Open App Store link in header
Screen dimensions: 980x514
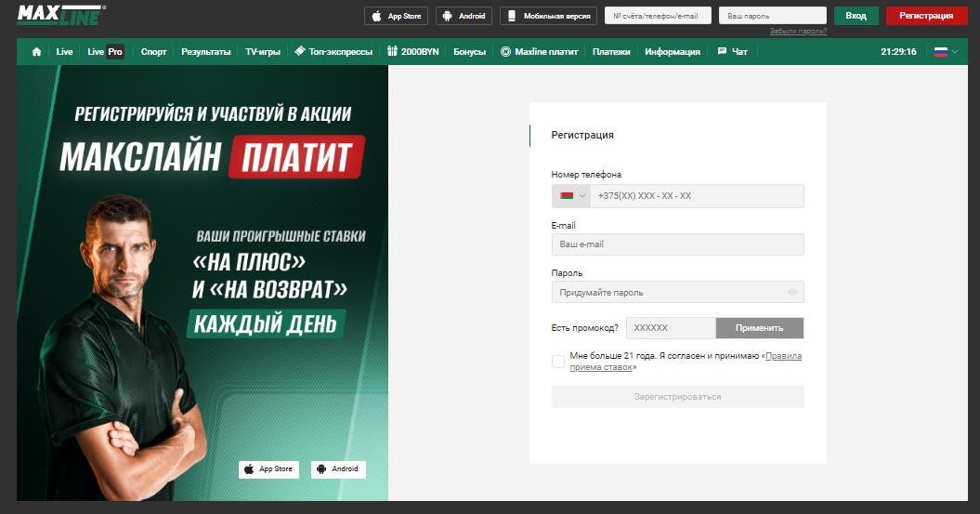click(x=397, y=16)
